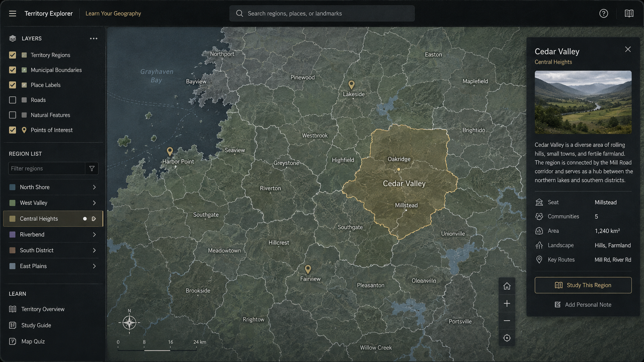Image resolution: width=644 pixels, height=362 pixels.
Task: Toggle Central Heights row arrow
Action: coord(94,219)
